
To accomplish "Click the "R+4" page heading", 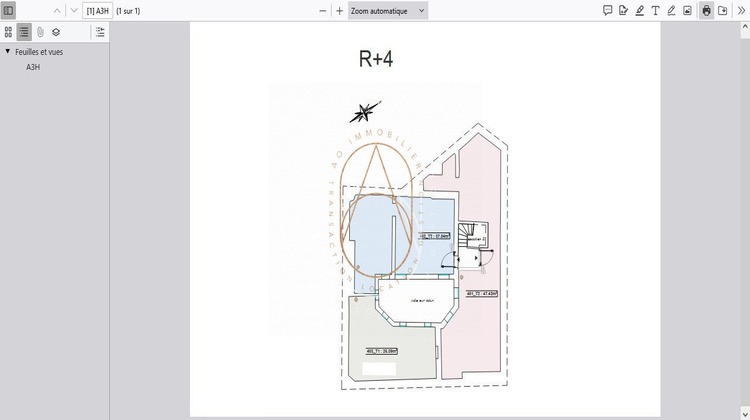I will tap(376, 59).
